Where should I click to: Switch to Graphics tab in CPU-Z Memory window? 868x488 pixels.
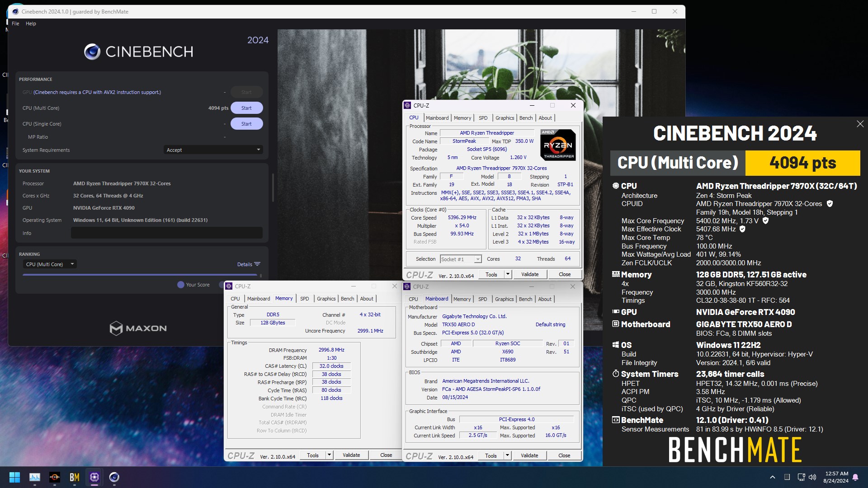326,299
